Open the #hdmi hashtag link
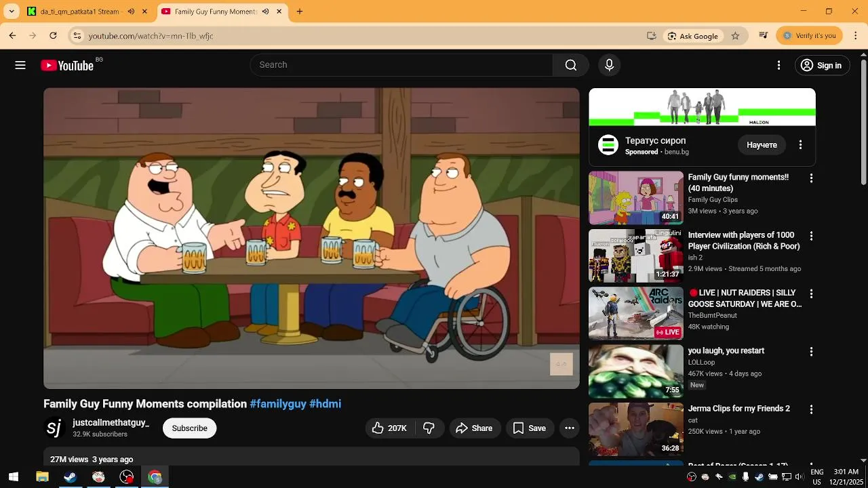Screen dimensions: 868x488 [325, 404]
